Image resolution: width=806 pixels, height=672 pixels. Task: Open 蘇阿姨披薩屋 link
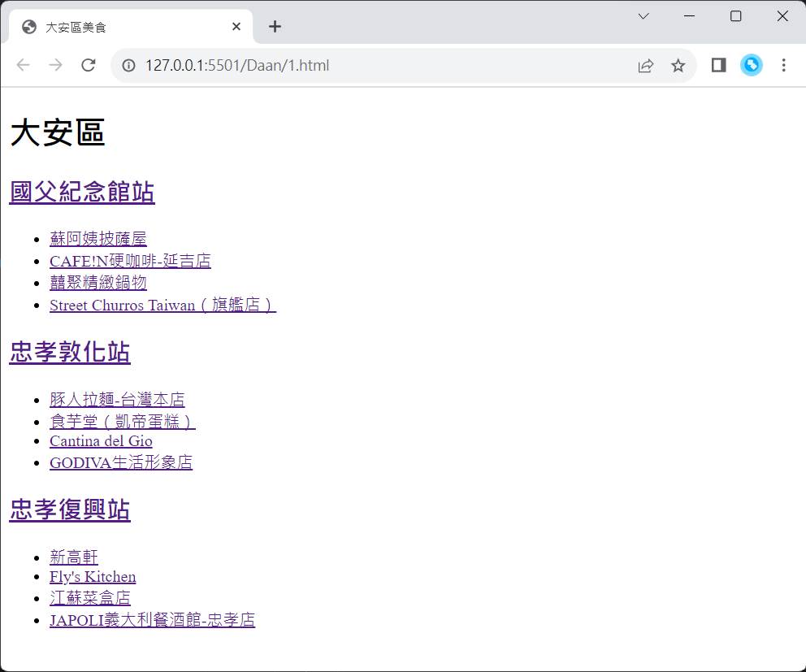(x=98, y=239)
